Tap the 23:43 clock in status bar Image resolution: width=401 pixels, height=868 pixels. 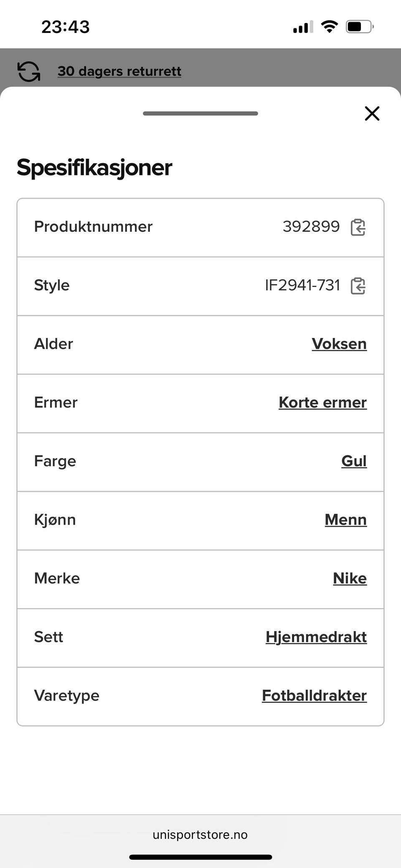click(x=66, y=27)
